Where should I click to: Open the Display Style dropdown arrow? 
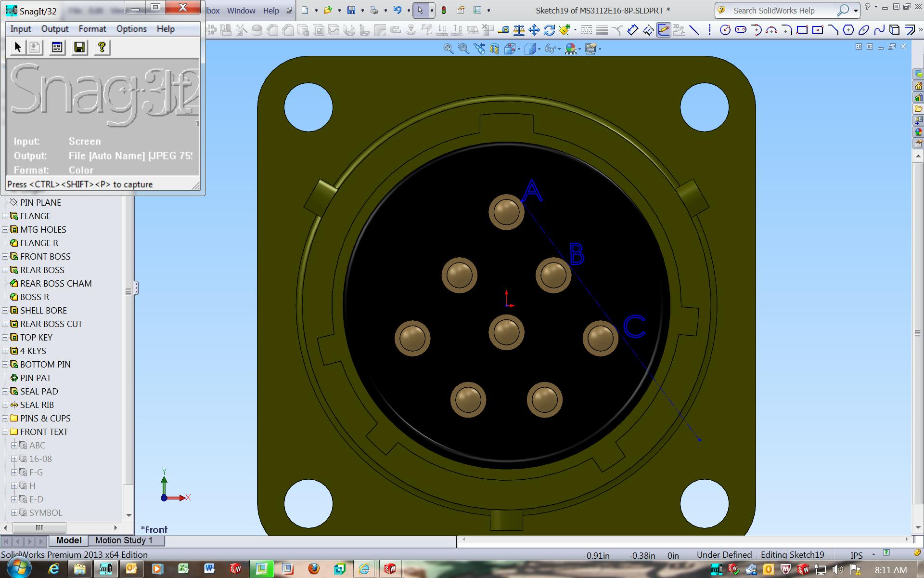(x=539, y=49)
